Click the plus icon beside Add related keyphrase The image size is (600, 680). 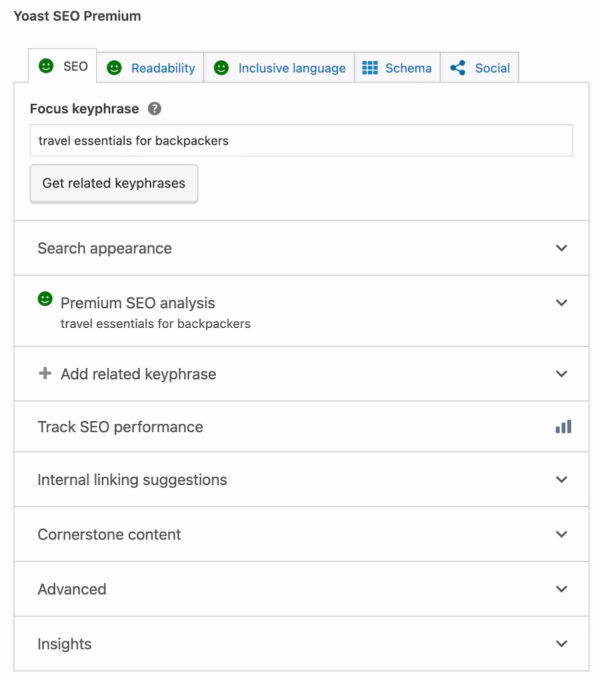pos(45,374)
